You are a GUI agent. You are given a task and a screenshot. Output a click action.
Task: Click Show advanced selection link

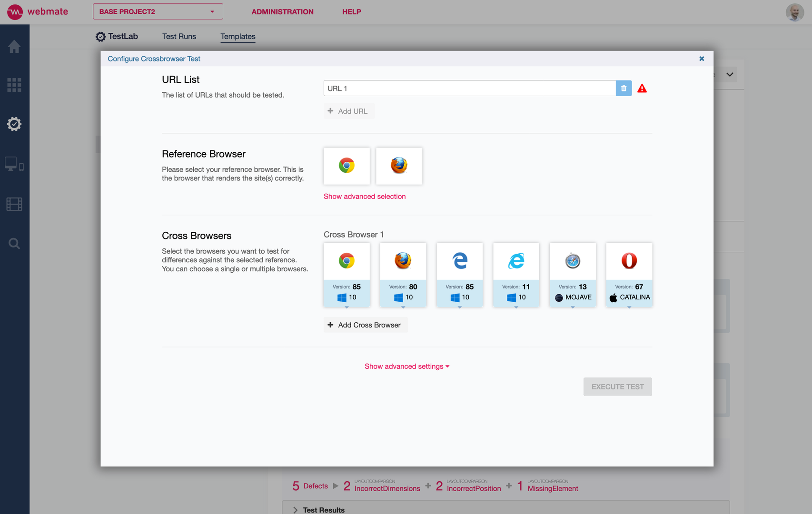pos(365,197)
